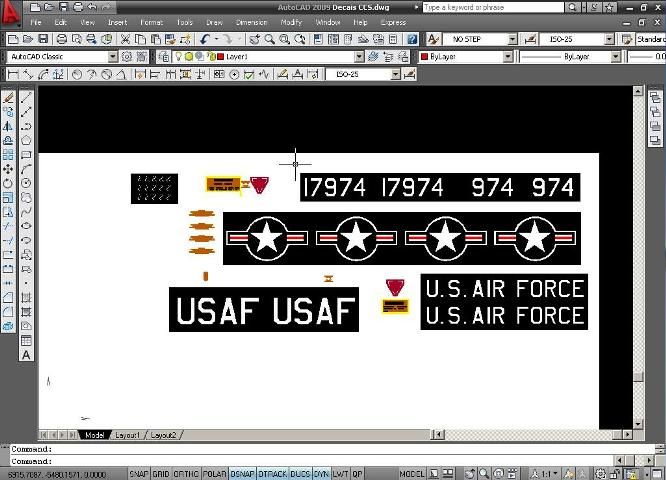666x480 pixels.
Task: Click the Workspace Settings gear icon
Action: (x=127, y=56)
